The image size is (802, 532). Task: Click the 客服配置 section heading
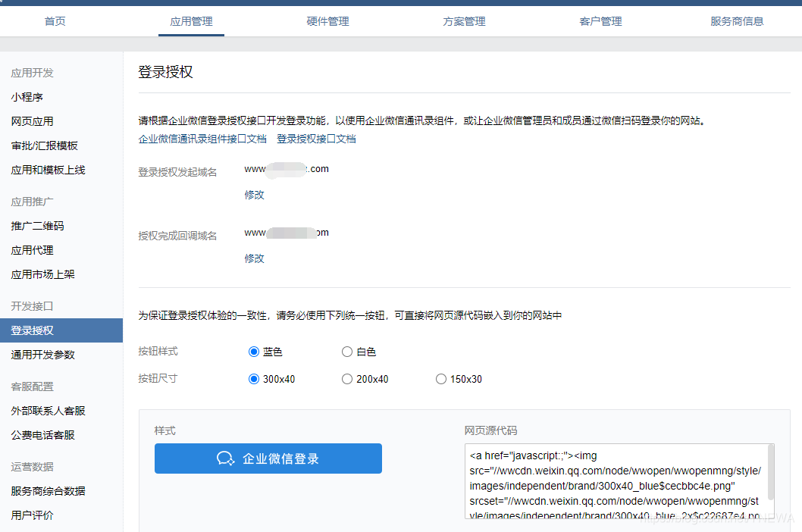pos(33,386)
